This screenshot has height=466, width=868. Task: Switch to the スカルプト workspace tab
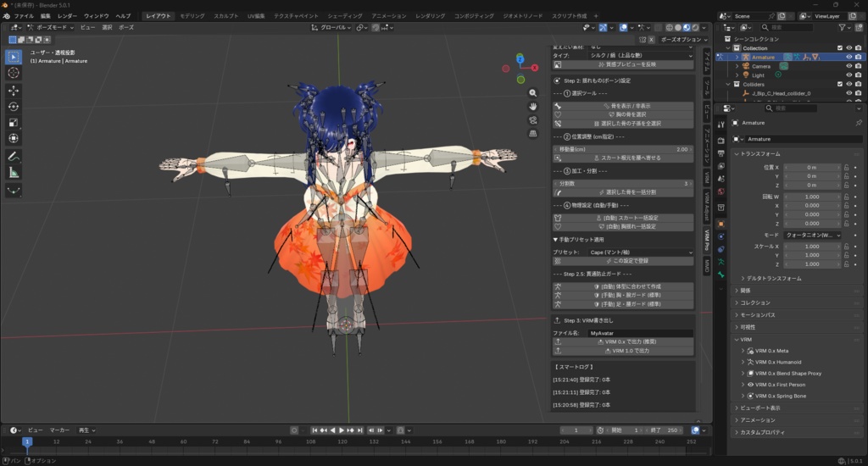[225, 16]
